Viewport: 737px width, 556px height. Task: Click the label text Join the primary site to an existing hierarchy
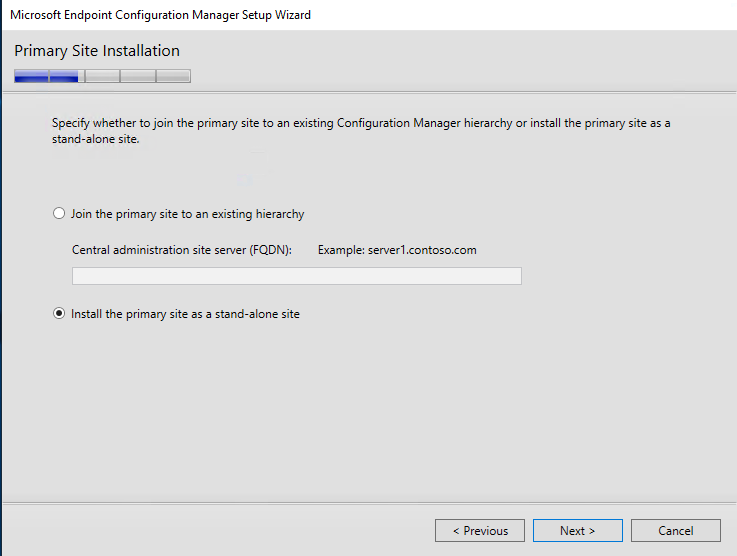(188, 214)
